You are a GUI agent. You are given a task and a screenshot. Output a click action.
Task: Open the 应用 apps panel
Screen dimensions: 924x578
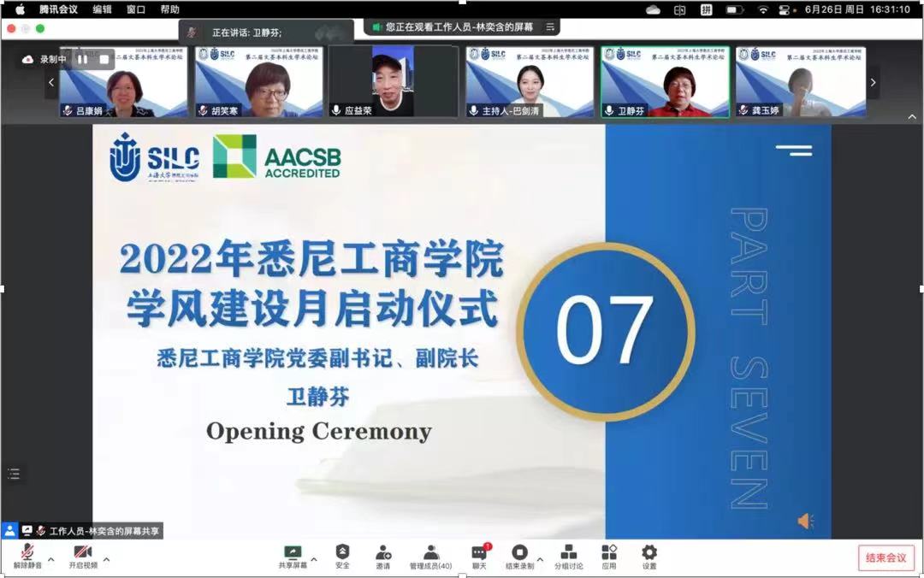pos(609,555)
